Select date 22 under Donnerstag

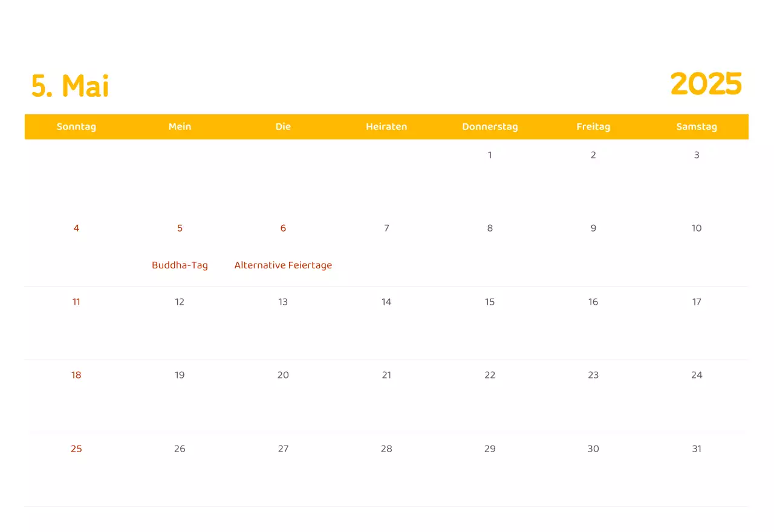point(490,375)
